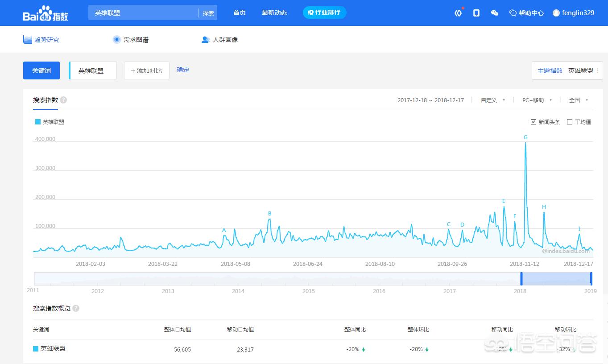The image size is (608, 364).
Task: Check the 平均值 checkbox
Action: [x=570, y=122]
